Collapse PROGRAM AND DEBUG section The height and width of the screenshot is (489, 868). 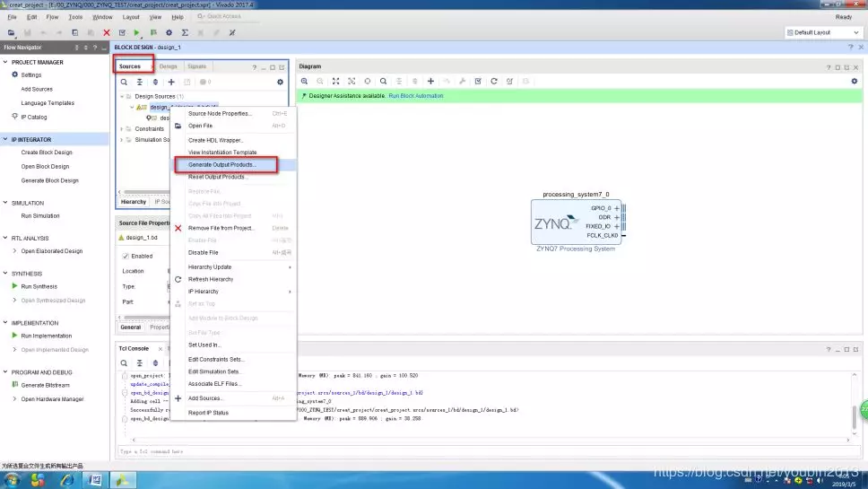[x=5, y=372]
